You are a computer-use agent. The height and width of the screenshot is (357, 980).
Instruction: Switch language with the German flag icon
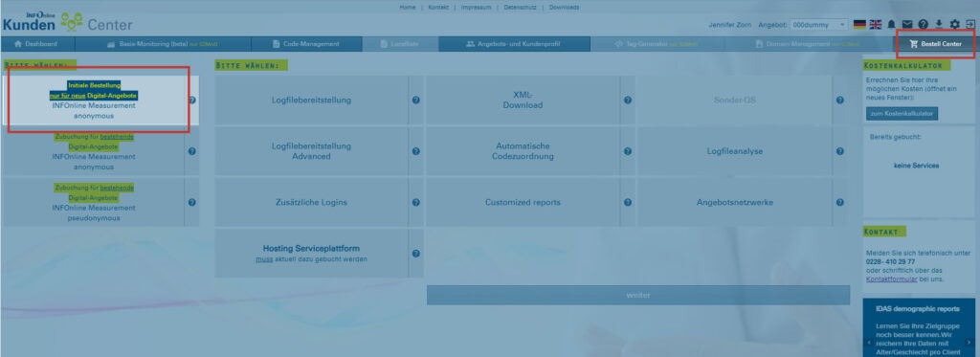[x=860, y=24]
